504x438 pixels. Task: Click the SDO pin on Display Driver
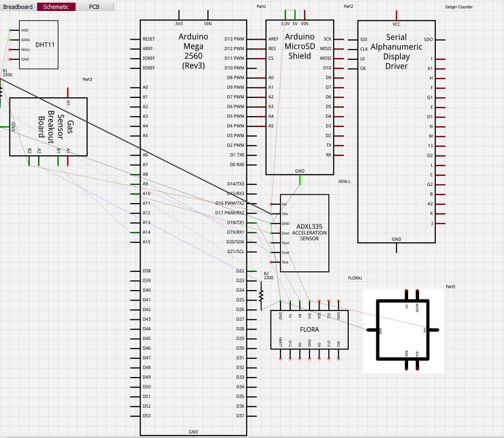(x=440, y=40)
